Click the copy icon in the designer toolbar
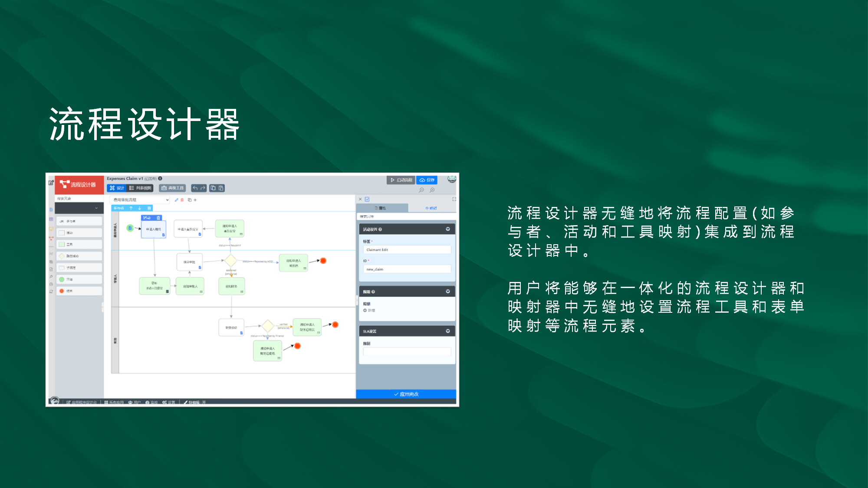Screen dimensions: 868x488 pos(213,188)
